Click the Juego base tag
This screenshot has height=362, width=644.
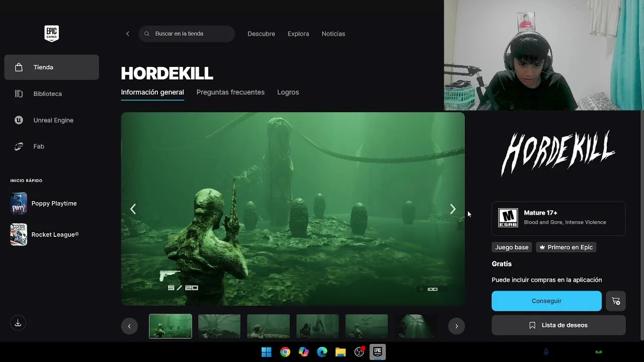click(x=512, y=247)
